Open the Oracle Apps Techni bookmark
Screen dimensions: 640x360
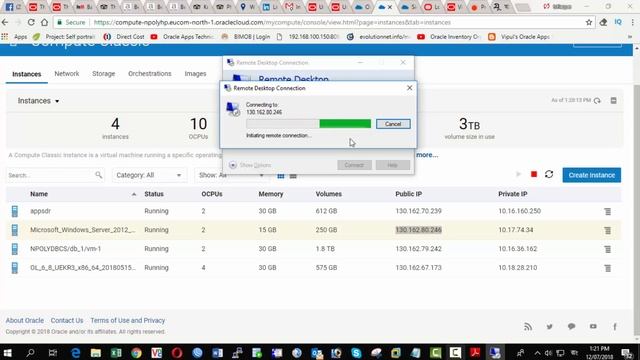click(182, 37)
